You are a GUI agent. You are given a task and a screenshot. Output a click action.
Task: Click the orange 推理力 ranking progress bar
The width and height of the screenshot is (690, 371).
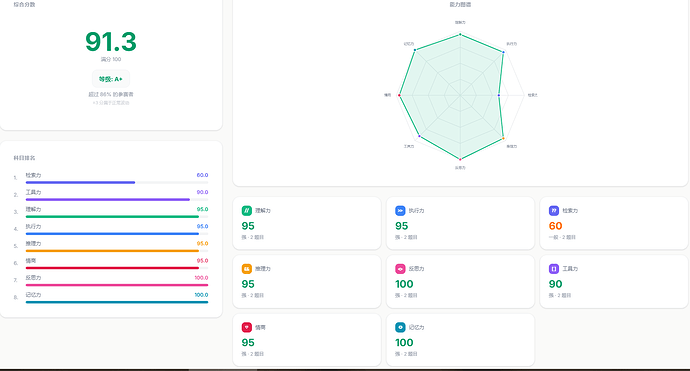point(117,251)
